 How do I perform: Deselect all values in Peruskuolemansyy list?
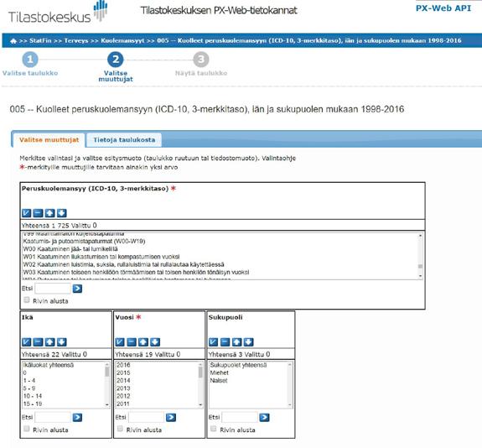click(x=38, y=213)
